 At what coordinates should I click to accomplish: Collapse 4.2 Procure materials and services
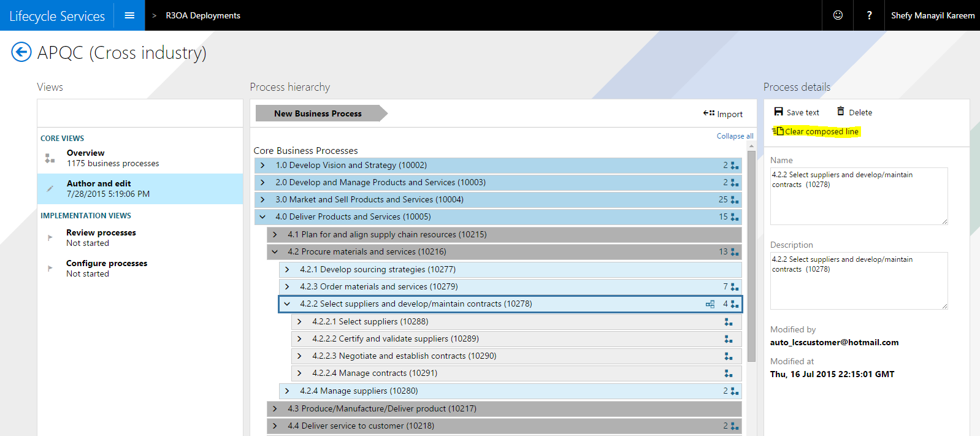(x=275, y=252)
